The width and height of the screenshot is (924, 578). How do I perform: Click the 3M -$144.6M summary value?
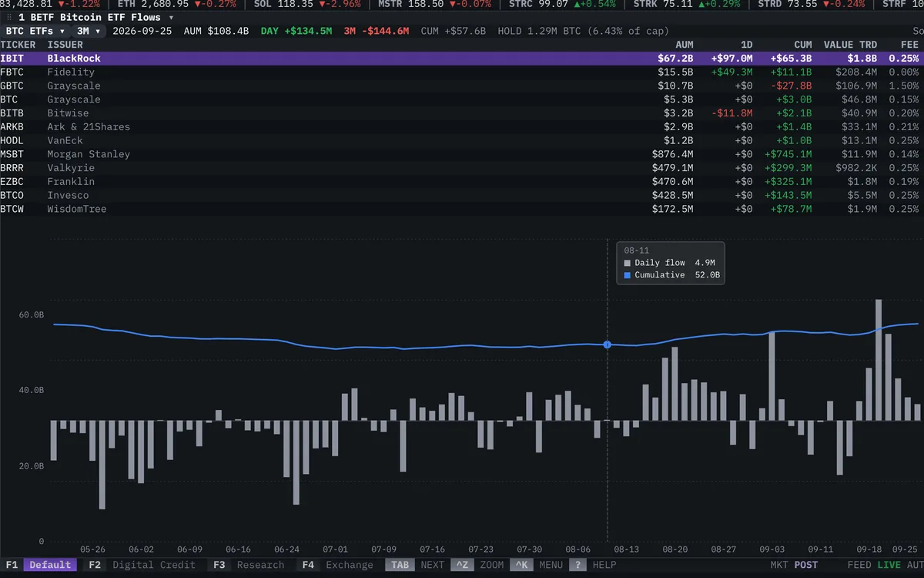(377, 31)
